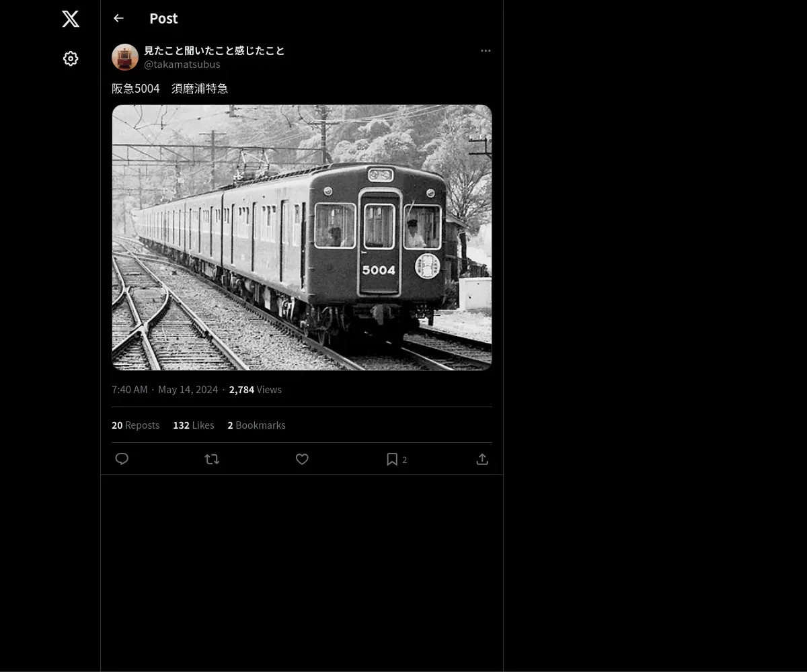Click the May 14, 2024 date

(x=188, y=390)
